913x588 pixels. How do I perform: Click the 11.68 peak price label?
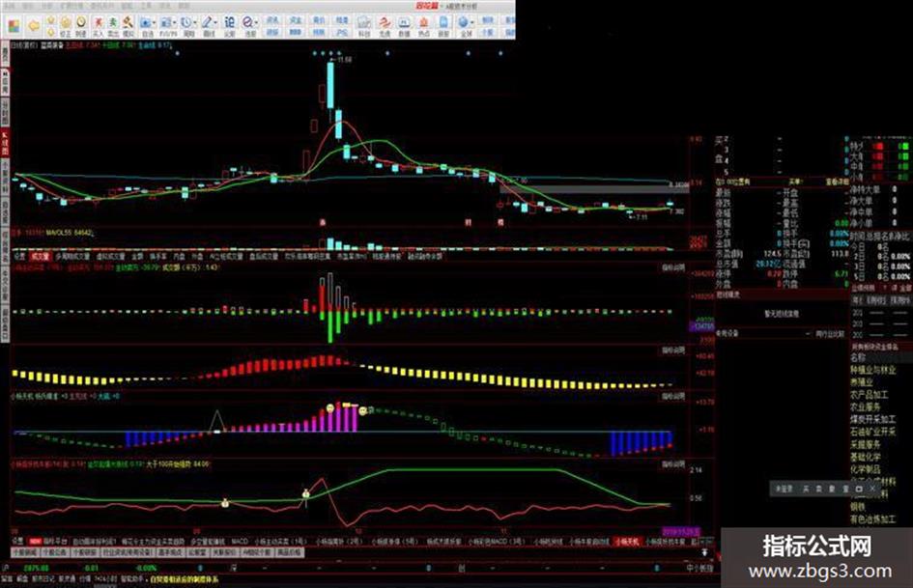point(342,59)
